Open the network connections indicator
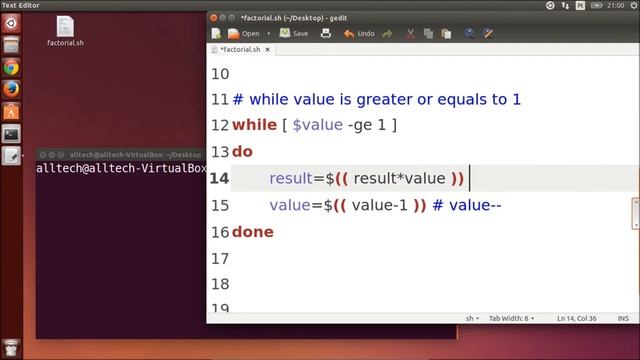 pyautogui.click(x=565, y=5)
